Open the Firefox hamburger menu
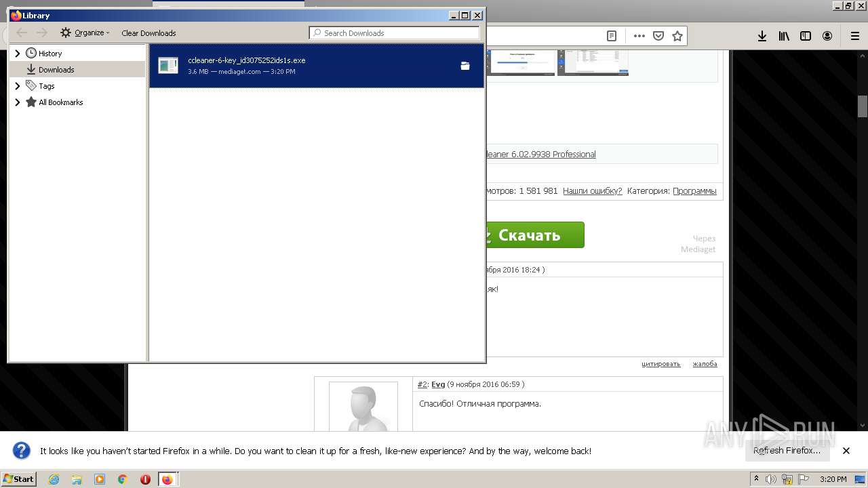This screenshot has width=868, height=488. (x=855, y=36)
